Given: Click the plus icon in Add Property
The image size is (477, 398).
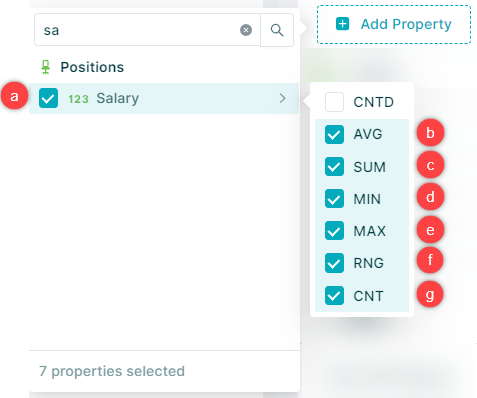Looking at the screenshot, I should click(343, 24).
